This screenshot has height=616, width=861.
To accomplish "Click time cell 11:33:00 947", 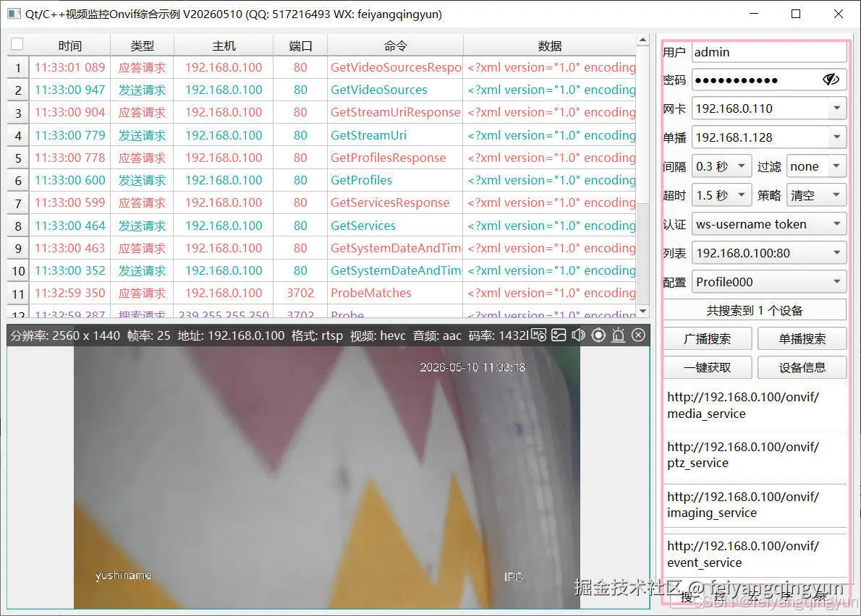I will [x=69, y=90].
